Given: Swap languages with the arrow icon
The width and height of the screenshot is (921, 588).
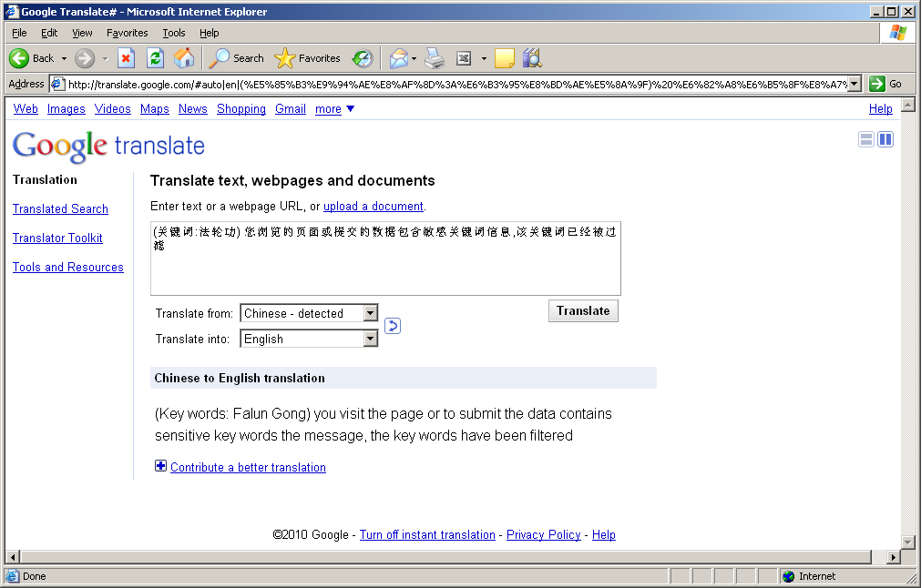Looking at the screenshot, I should tap(393, 326).
